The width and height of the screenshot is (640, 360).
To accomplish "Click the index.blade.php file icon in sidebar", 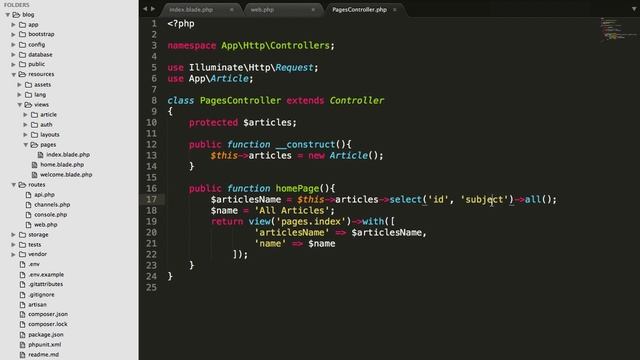I will (40, 155).
